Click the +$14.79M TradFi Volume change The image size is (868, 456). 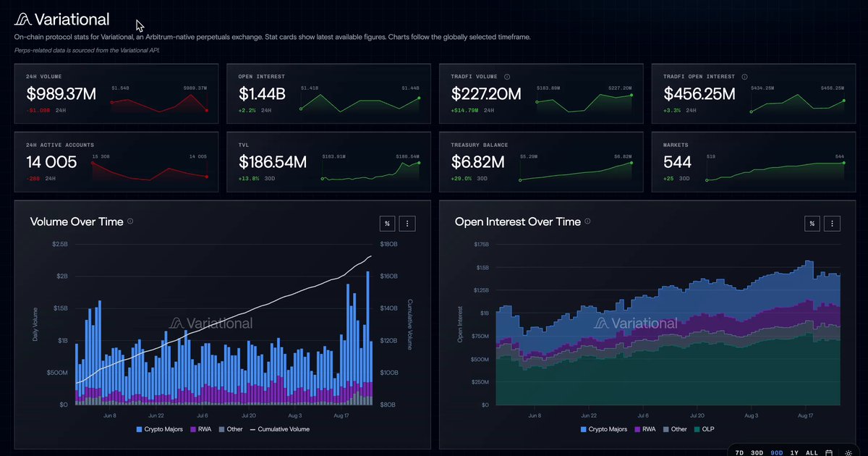pos(464,111)
